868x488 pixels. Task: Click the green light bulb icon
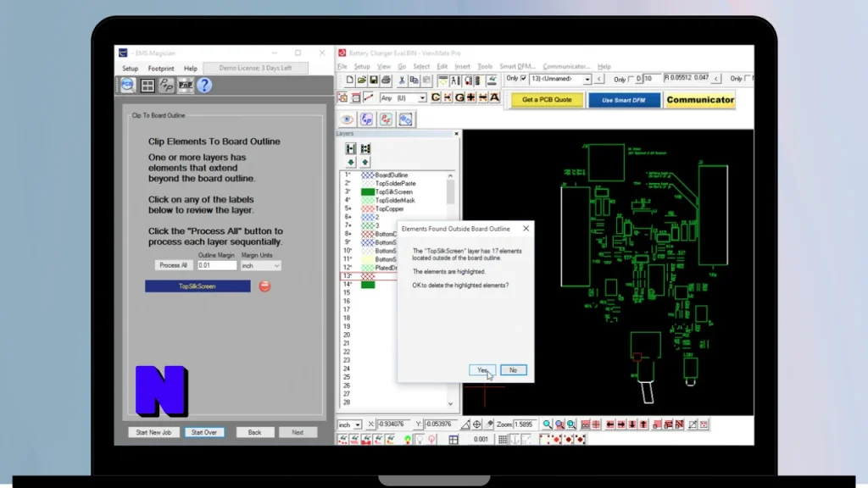(x=408, y=440)
